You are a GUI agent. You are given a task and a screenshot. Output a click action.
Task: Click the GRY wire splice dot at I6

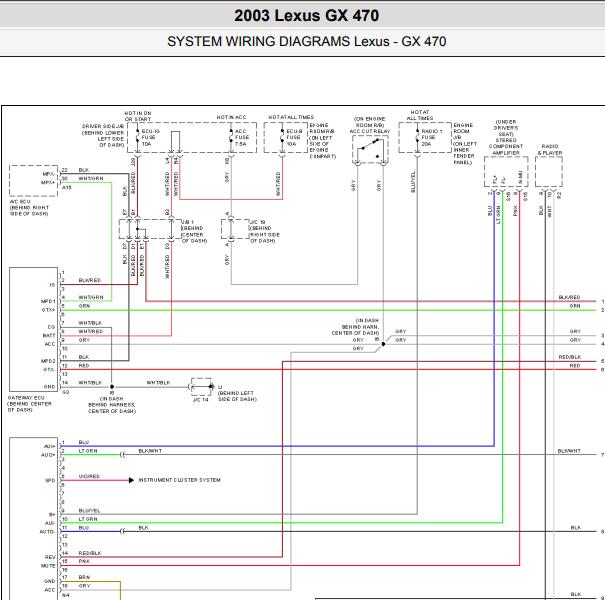[x=383, y=344]
